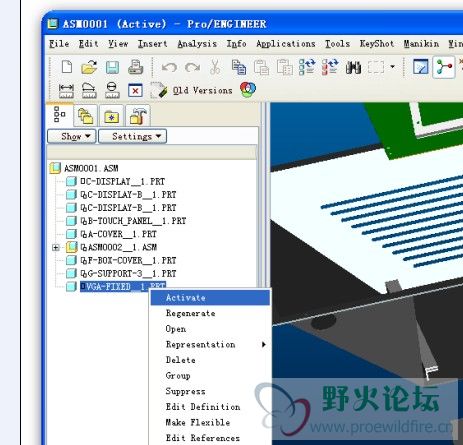Open the KeyShot menu
The width and height of the screenshot is (463, 445).
[x=377, y=44]
